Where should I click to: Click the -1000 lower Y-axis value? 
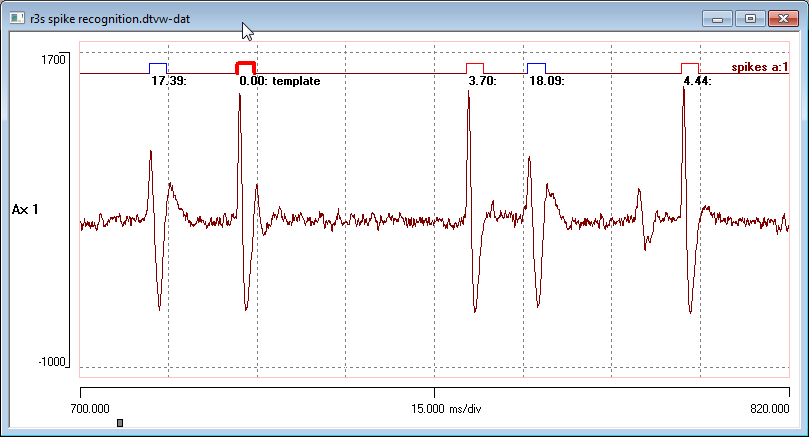(x=50, y=362)
